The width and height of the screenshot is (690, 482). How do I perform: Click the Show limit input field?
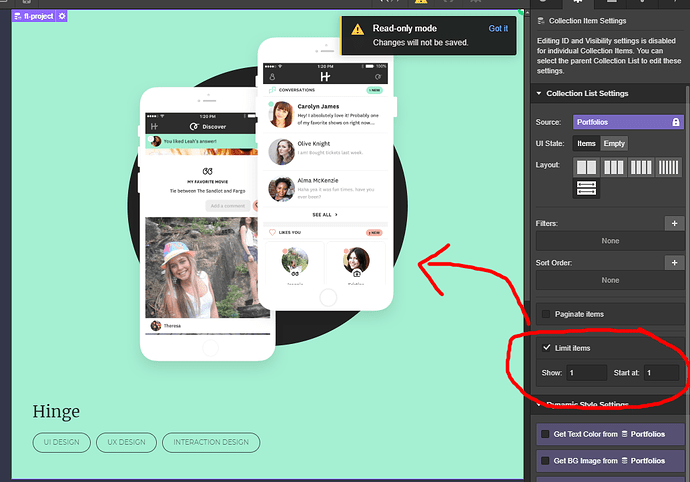(x=587, y=373)
